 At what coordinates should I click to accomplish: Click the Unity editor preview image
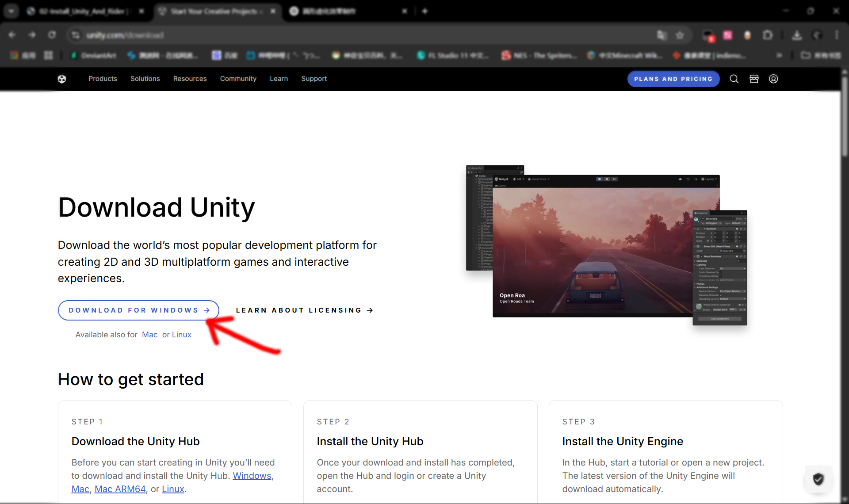pyautogui.click(x=606, y=245)
